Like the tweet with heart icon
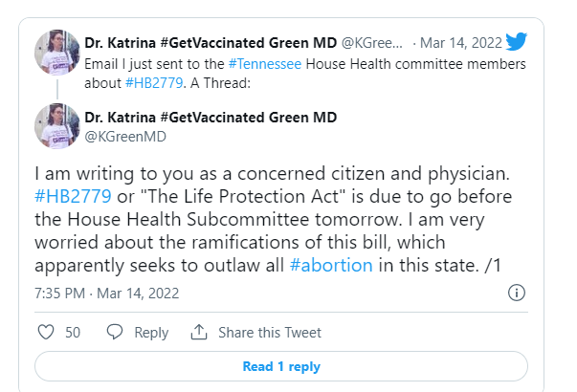Viewport: 577px width, 392px height. coord(44,333)
